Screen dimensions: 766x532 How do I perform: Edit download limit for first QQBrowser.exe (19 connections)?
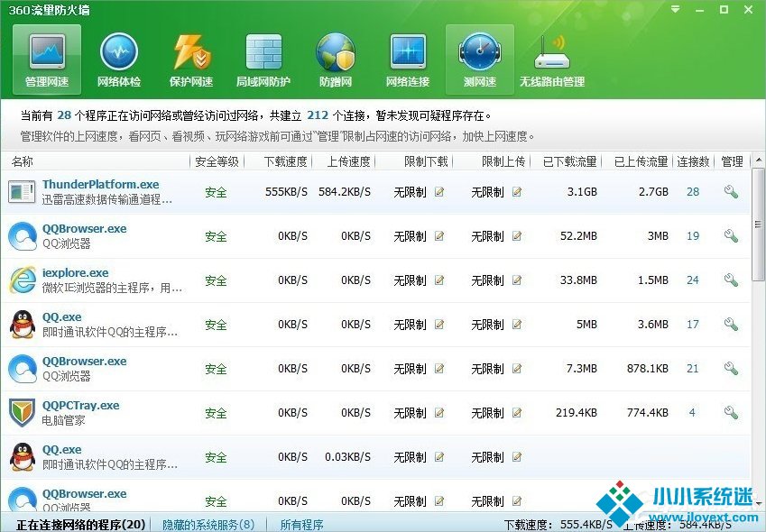pyautogui.click(x=439, y=236)
